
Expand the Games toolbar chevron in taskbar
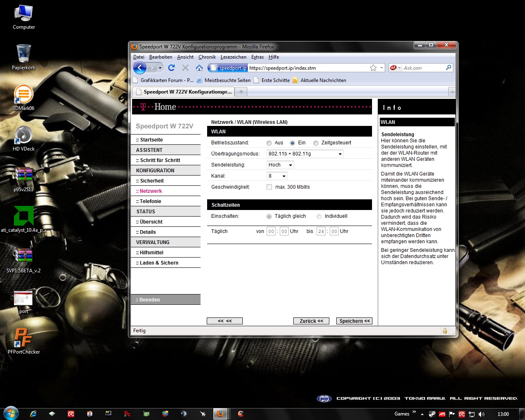coord(414,412)
